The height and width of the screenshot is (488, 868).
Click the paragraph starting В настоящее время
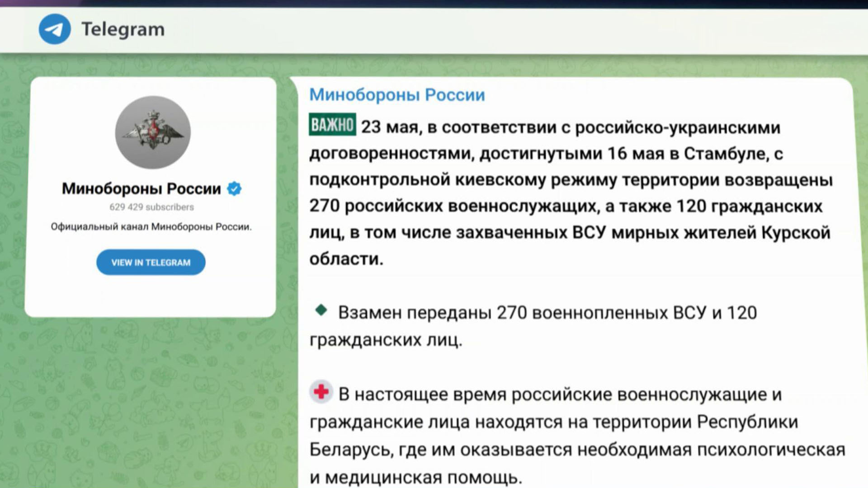[x=577, y=435]
